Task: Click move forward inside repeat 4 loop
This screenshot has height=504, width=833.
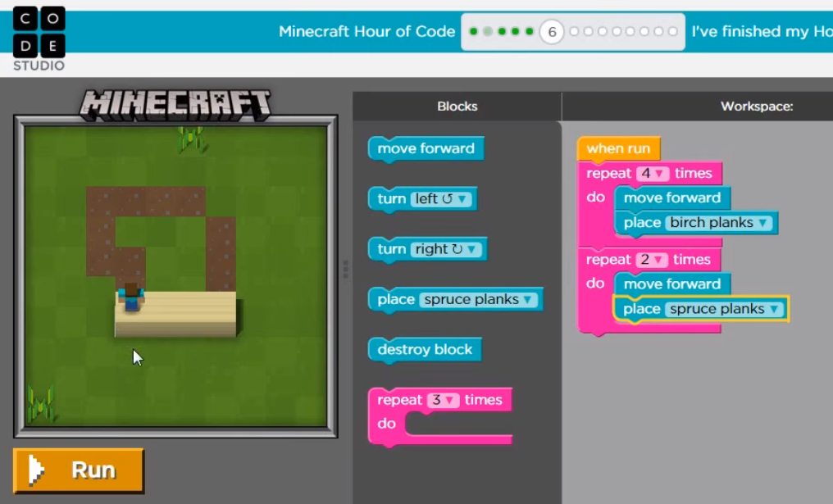Action: pos(672,198)
